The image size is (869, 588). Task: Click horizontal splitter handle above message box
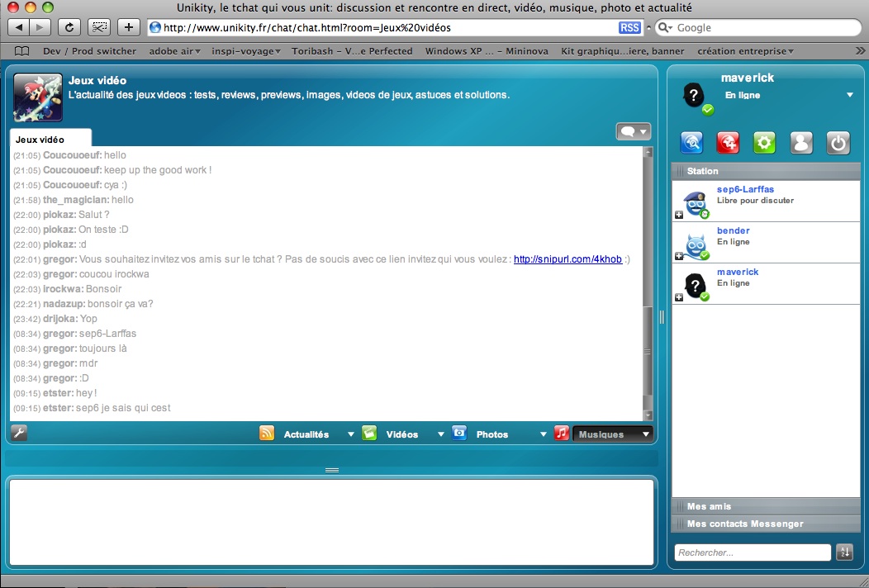(x=332, y=470)
